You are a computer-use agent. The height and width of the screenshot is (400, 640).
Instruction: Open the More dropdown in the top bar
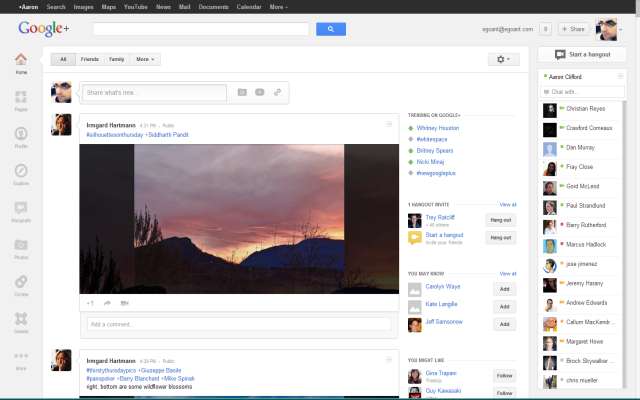click(278, 7)
